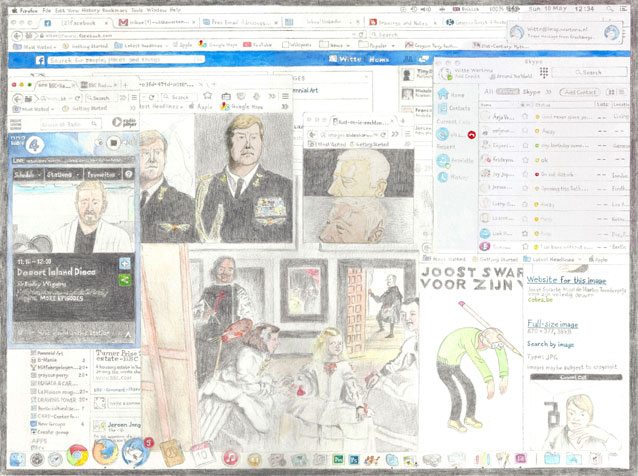Viewport: 638px width, 476px height.
Task: Show more Skype filters with the double chevron
Action: pos(548,92)
